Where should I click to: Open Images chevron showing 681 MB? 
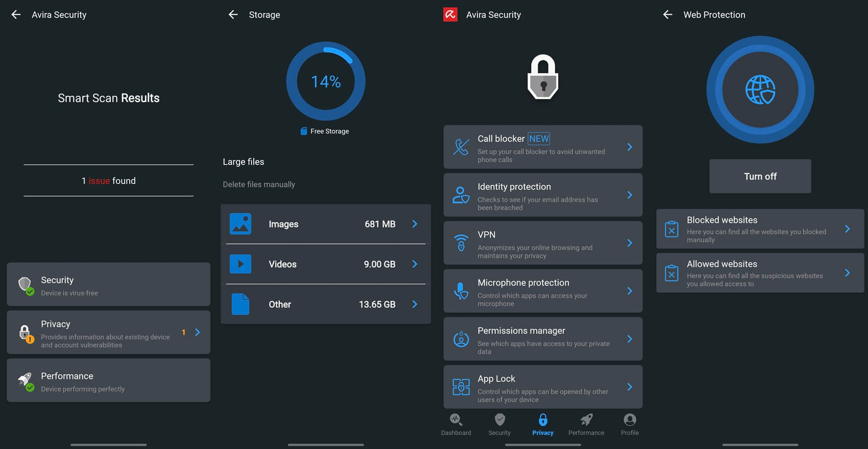[415, 224]
